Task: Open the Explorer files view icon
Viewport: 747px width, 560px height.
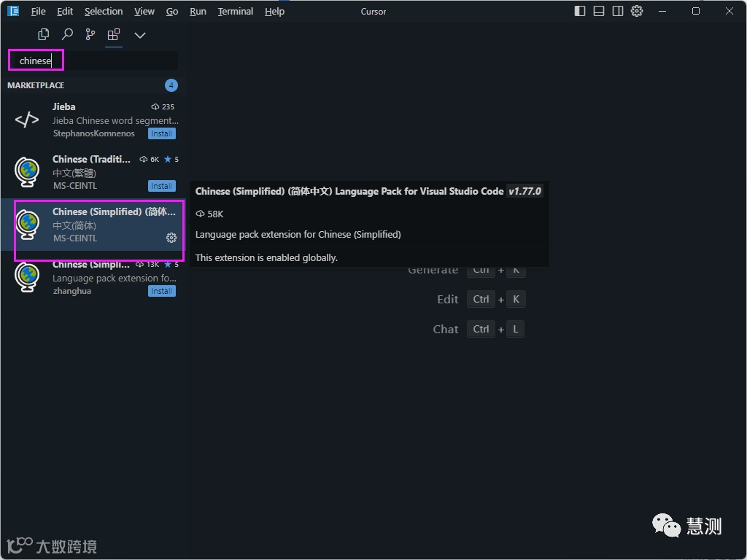Action: pos(43,34)
